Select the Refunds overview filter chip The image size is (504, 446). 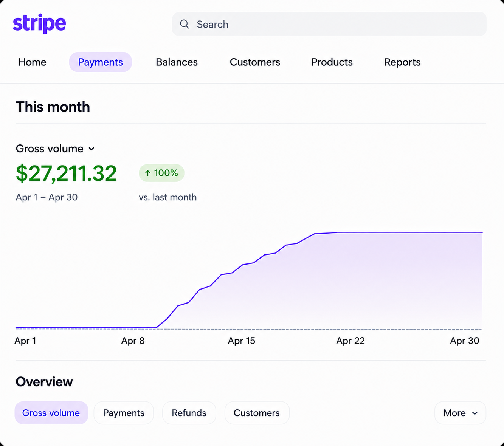[x=189, y=413]
